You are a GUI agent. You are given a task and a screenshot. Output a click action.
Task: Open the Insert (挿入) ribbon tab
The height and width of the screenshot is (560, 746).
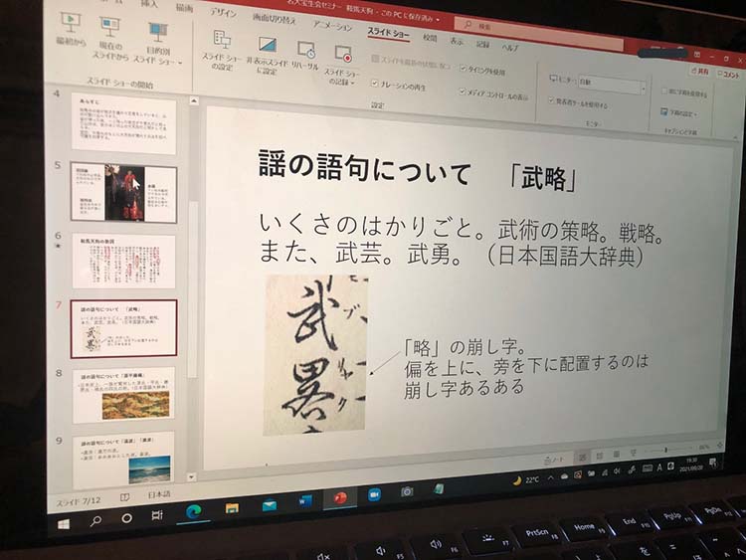click(149, 4)
